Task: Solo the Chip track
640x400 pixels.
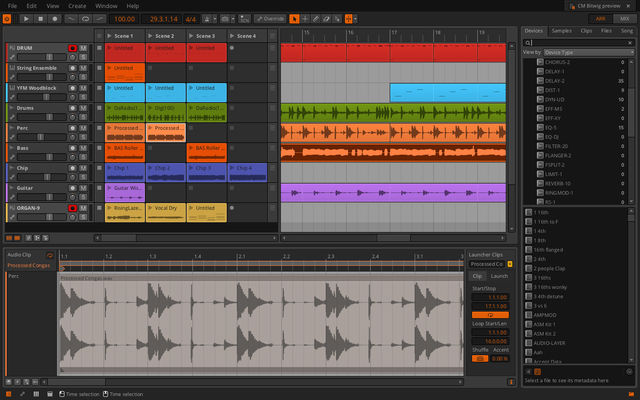Action: tap(83, 177)
